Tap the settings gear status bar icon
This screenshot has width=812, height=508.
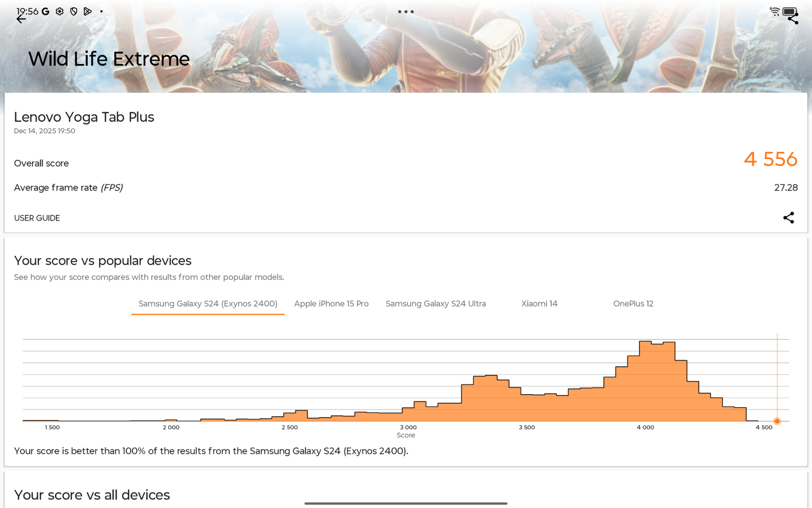[60, 11]
